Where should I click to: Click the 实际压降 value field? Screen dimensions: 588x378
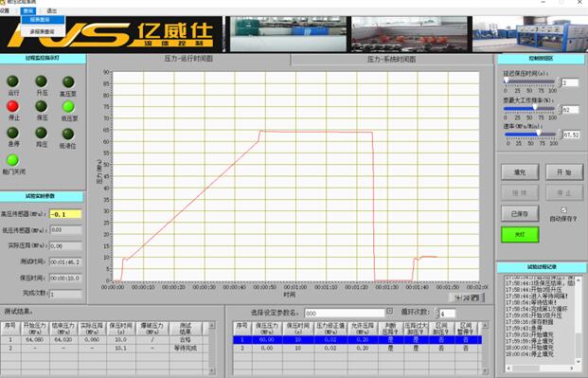tap(65, 246)
